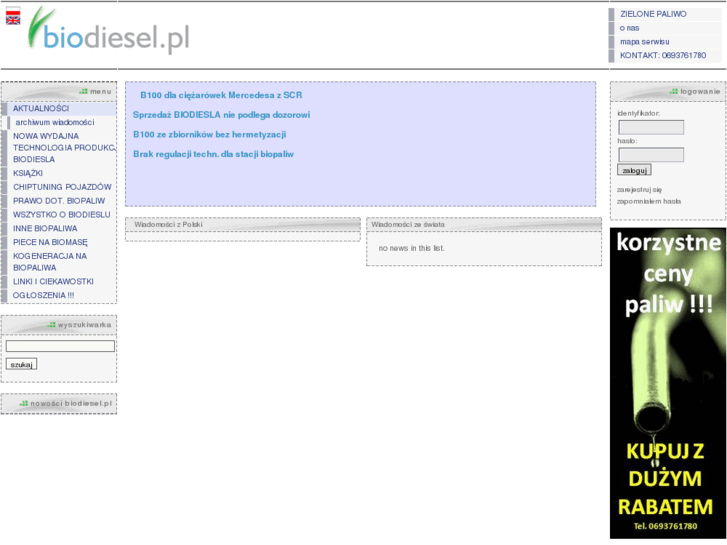Open INNE BIOPALIWA menu item
Image resolution: width=727 pixels, height=545 pixels.
point(45,229)
